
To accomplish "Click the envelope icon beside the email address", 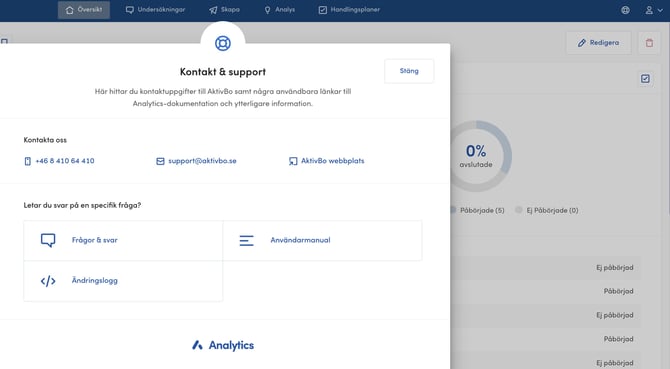I will (x=160, y=161).
